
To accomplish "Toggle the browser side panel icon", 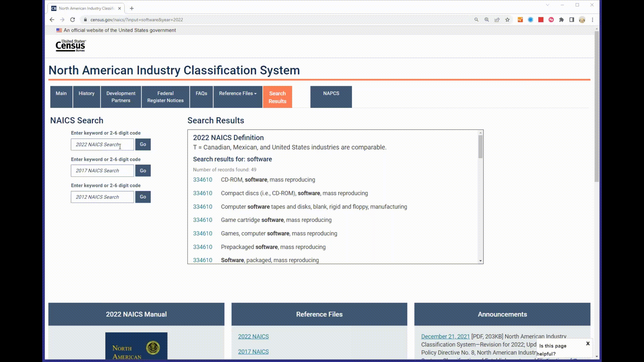I will (x=572, y=20).
